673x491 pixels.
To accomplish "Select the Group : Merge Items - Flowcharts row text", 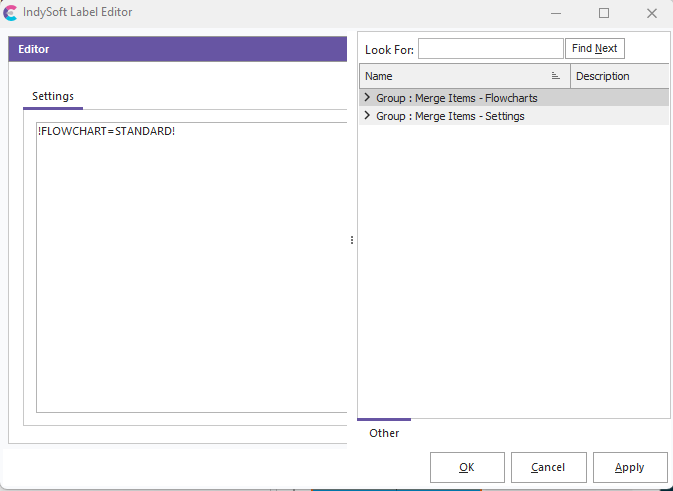I will [456, 98].
